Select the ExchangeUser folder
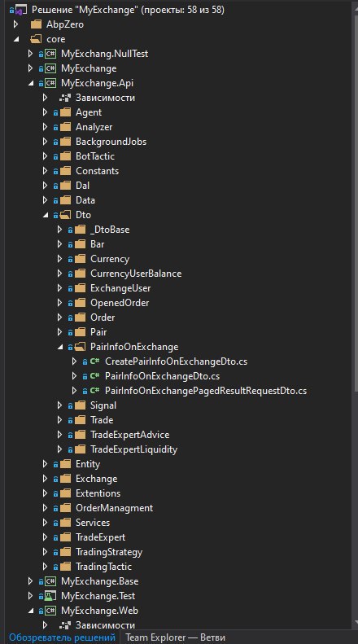The width and height of the screenshot is (358, 644). coord(120,288)
